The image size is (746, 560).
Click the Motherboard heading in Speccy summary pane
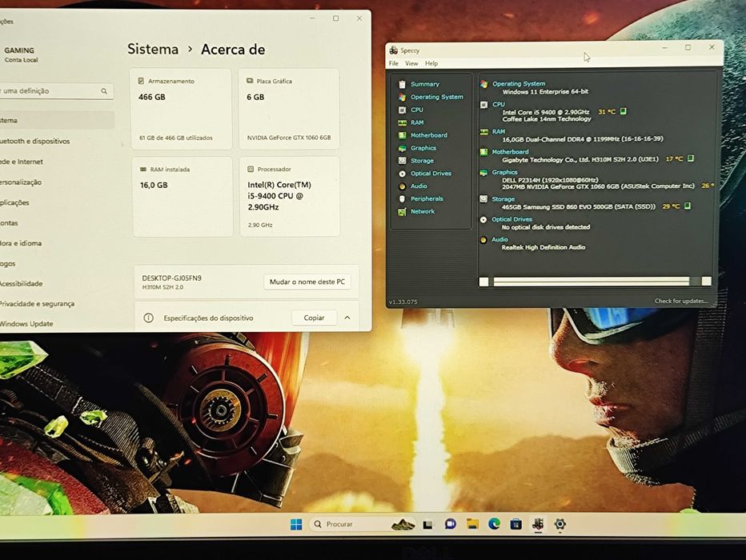click(x=510, y=152)
